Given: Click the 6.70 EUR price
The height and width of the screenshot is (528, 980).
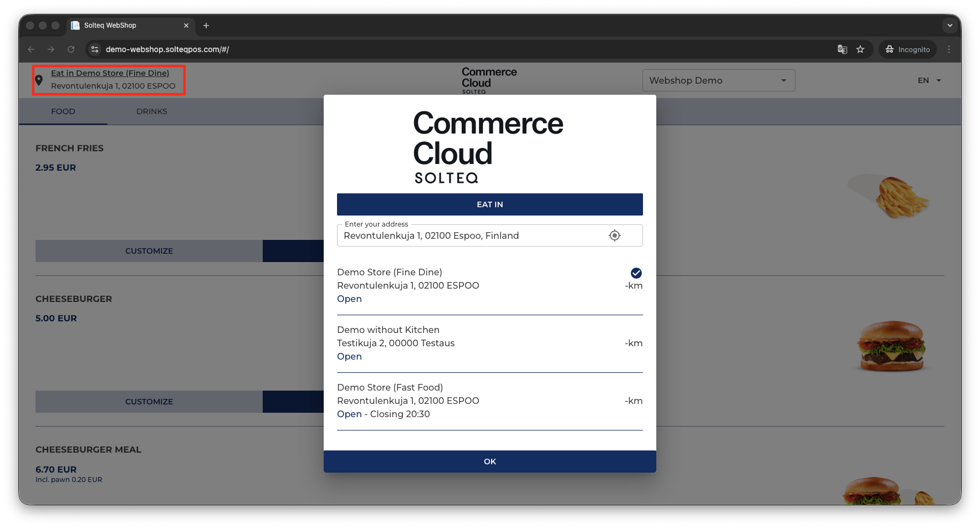Looking at the screenshot, I should [x=56, y=469].
